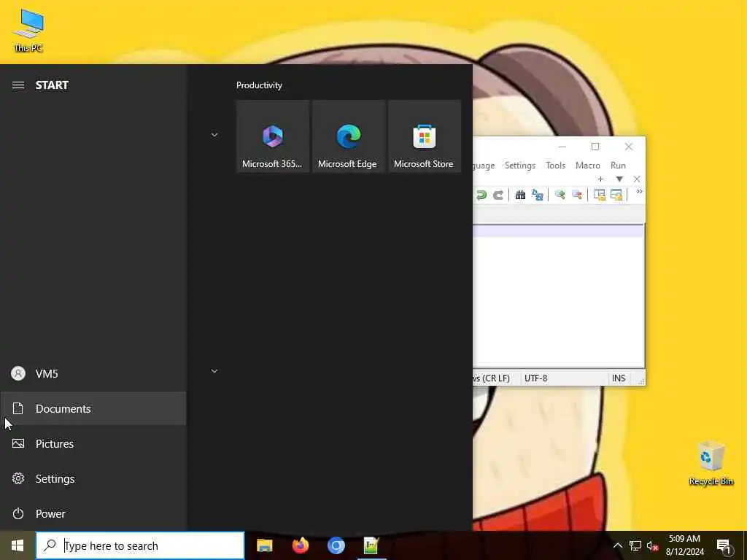Viewport: 747px width, 560px height.
Task: Open the Power options in Start
Action: click(93, 514)
